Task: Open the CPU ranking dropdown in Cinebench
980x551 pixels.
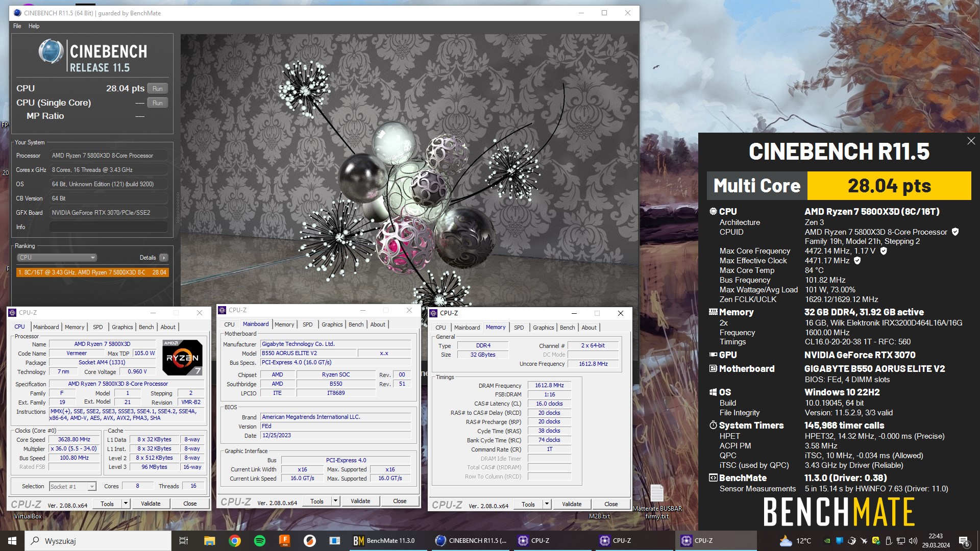Action: [x=57, y=258]
